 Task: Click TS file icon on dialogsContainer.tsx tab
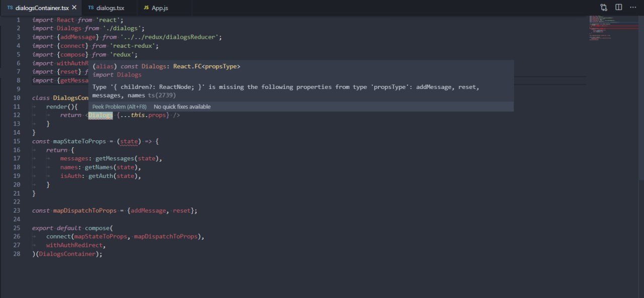click(10, 8)
